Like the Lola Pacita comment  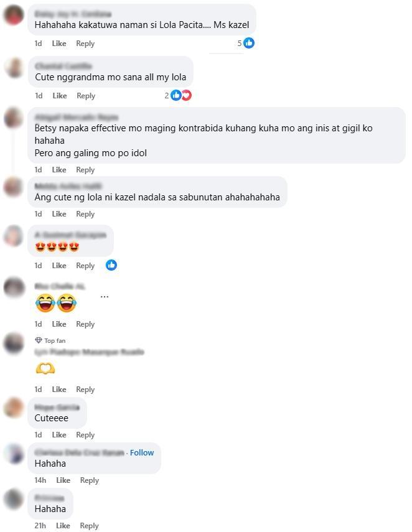pyautogui.click(x=59, y=44)
